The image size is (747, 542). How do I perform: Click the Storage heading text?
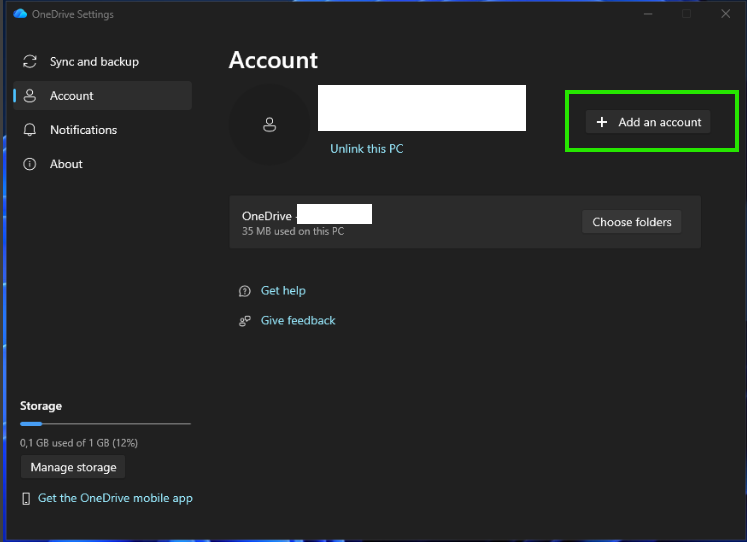(x=41, y=406)
